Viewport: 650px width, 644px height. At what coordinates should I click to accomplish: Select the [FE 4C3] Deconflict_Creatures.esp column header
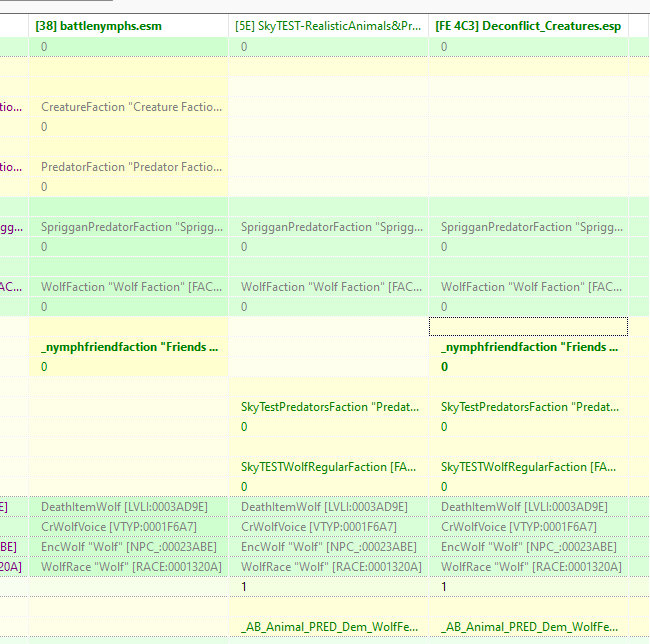529,26
